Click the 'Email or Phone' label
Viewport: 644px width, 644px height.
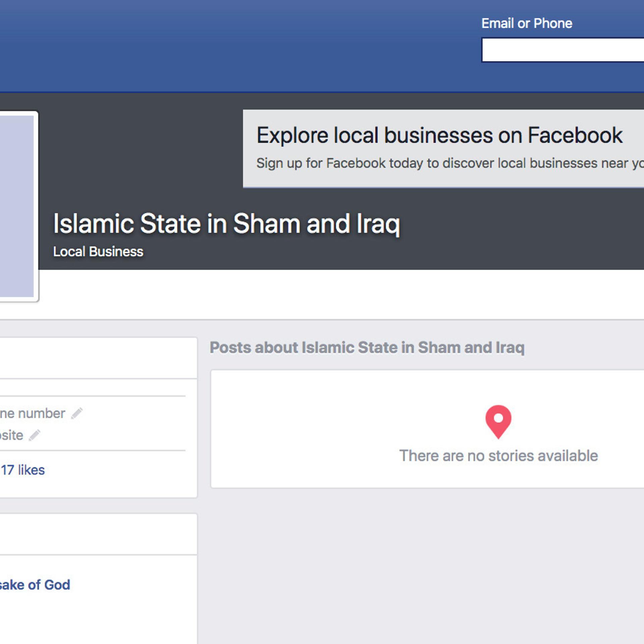tap(527, 23)
